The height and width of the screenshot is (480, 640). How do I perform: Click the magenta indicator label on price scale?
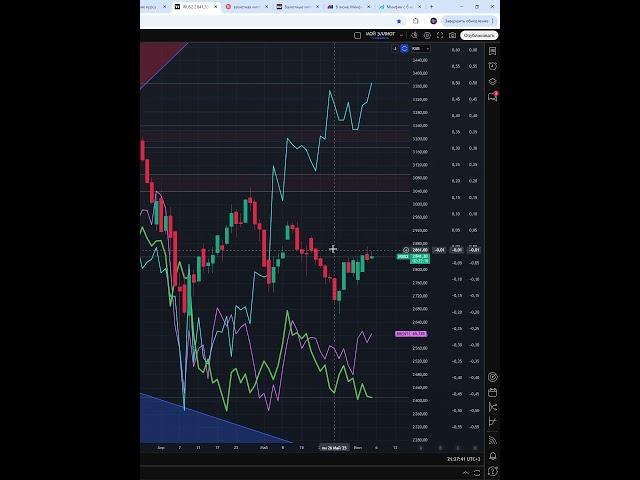411,334
